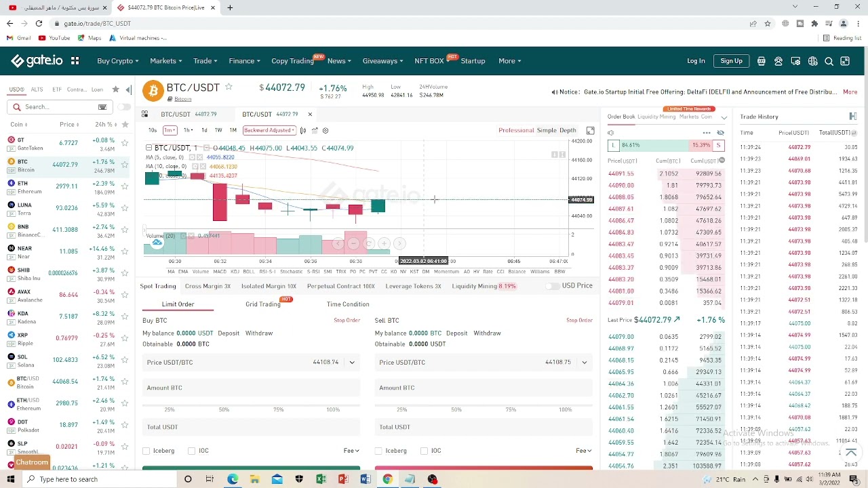Screen dimensions: 868x488
Task: Open chart candle style icon
Action: [x=303, y=130]
